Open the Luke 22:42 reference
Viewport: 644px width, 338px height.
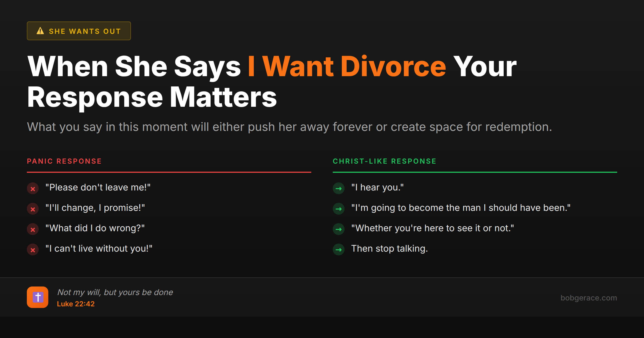pos(76,304)
